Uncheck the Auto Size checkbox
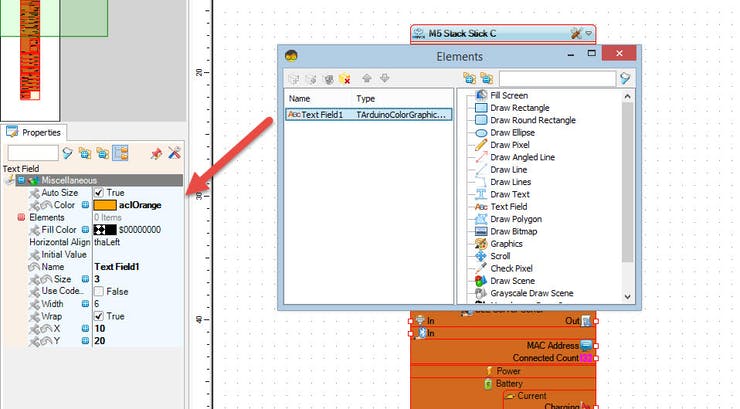740x409 pixels. pos(99,192)
